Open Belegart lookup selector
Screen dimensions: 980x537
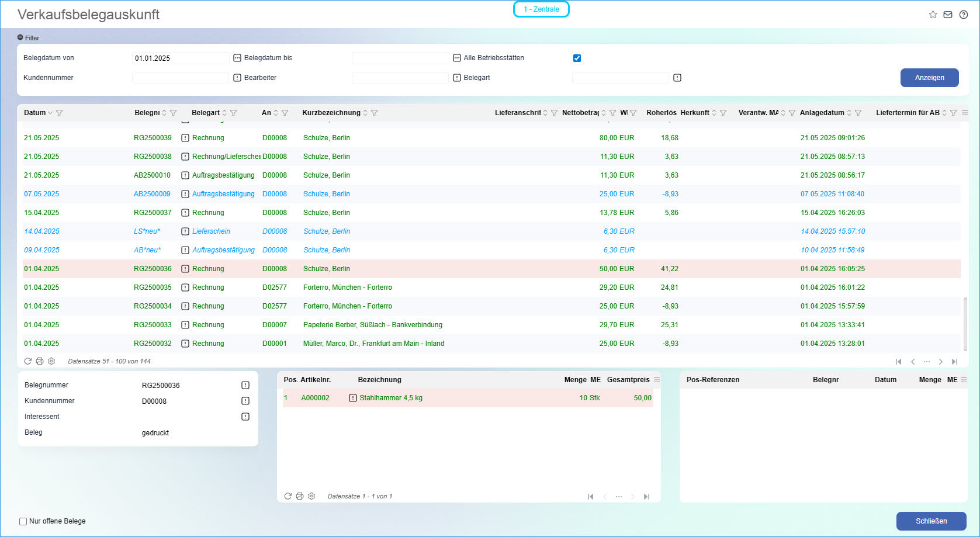coord(677,78)
